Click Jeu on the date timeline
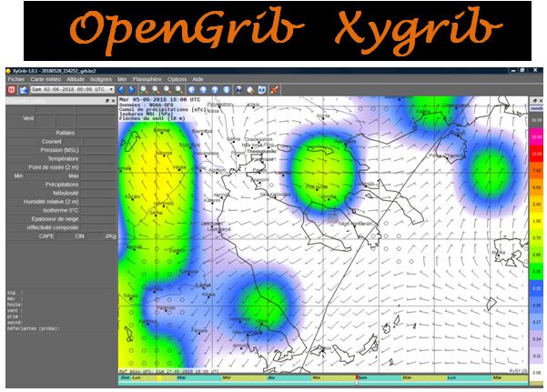Image resolution: width=547 pixels, height=392 pixels. tap(270, 377)
